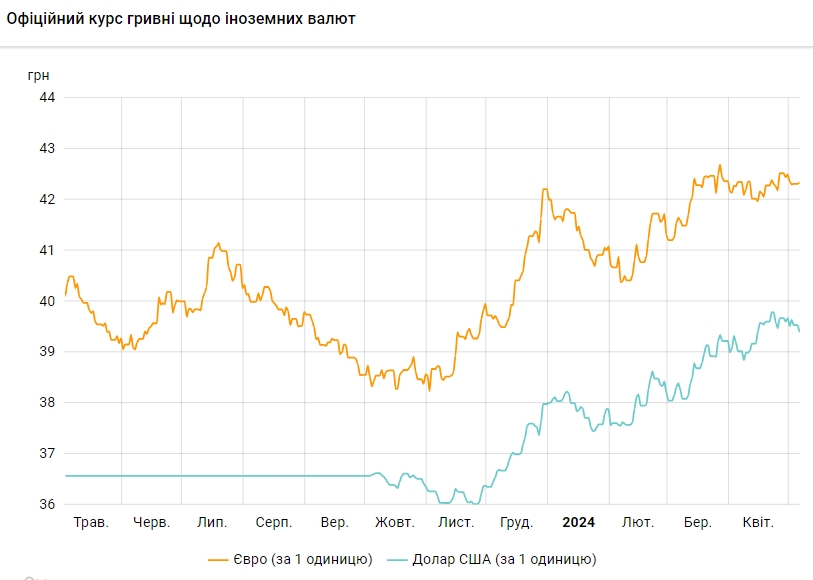Click the 44 value on the y-axis
The height and width of the screenshot is (580, 813).
click(x=46, y=97)
